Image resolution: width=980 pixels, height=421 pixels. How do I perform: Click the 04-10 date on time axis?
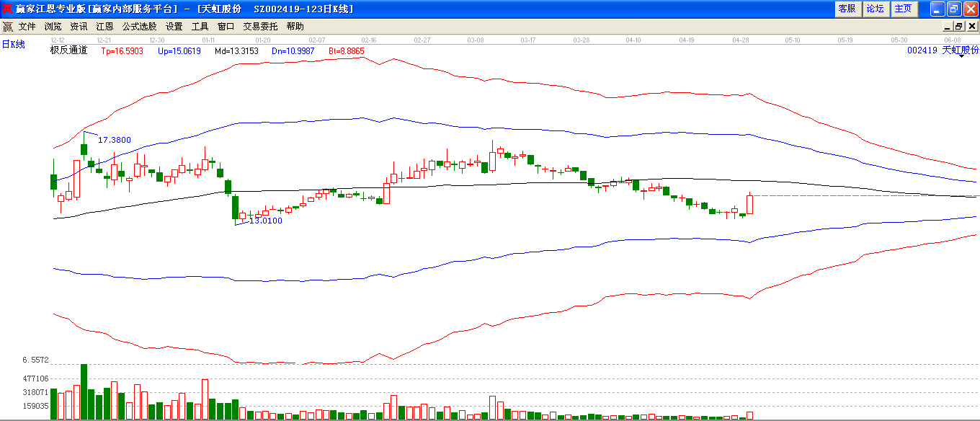tap(633, 40)
